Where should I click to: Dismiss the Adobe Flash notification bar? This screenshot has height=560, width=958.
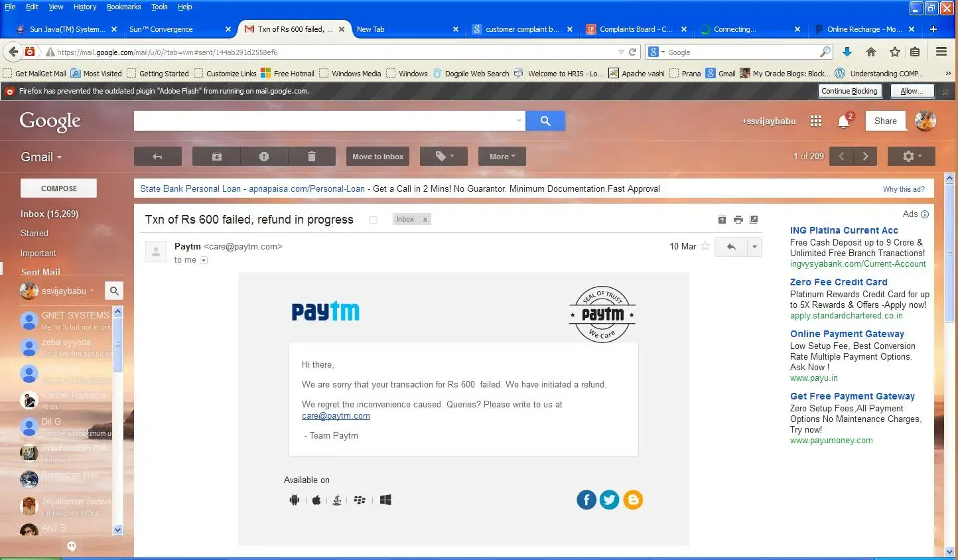click(x=945, y=92)
